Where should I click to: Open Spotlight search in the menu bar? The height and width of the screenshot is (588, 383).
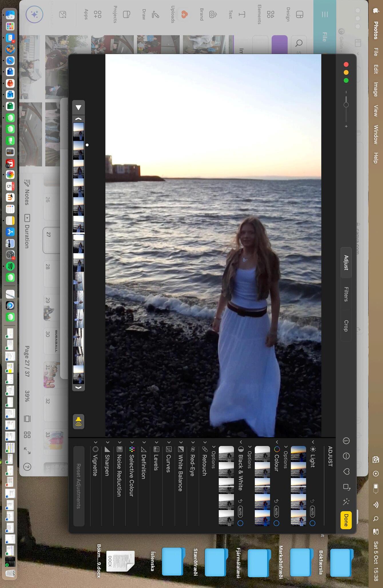(x=376, y=519)
